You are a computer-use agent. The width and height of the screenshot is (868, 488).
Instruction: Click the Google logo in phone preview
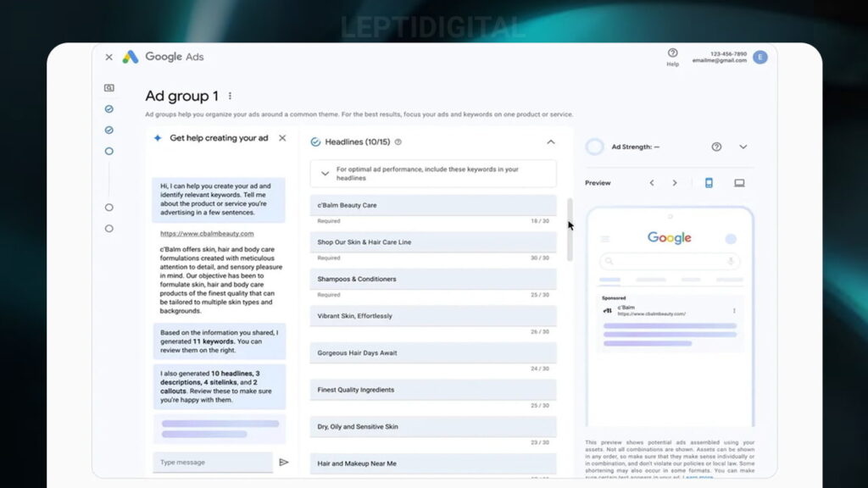pos(670,238)
